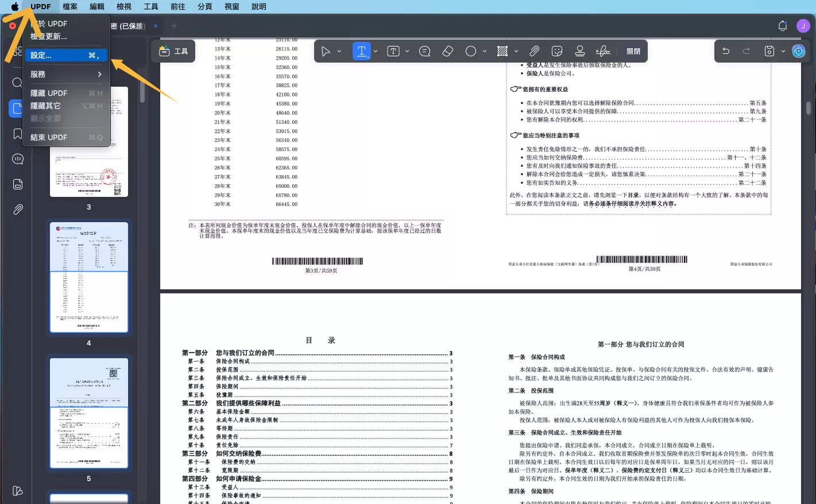Open the signature tool
The height and width of the screenshot is (504, 816).
pos(603,51)
